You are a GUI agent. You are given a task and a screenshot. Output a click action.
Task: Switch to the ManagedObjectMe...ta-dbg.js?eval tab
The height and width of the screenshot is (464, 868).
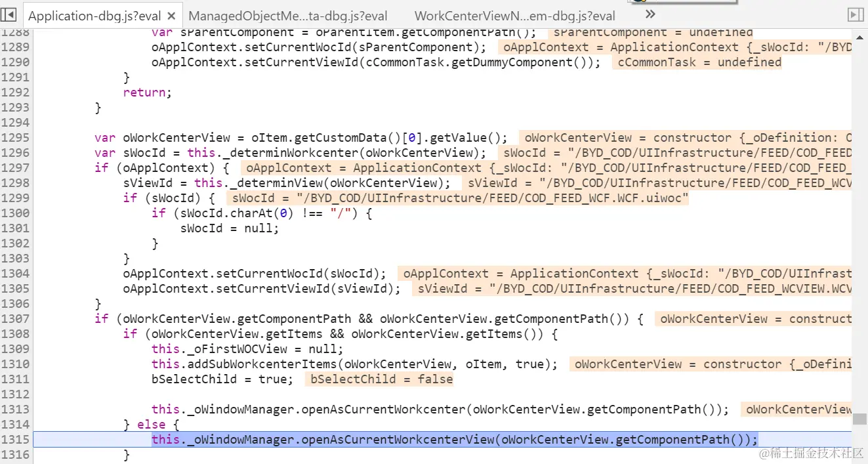288,16
